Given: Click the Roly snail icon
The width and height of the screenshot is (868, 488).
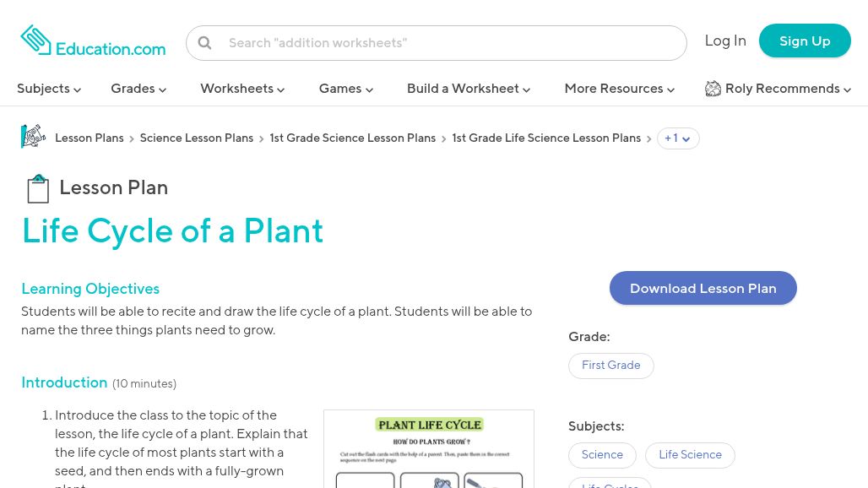Looking at the screenshot, I should [713, 89].
